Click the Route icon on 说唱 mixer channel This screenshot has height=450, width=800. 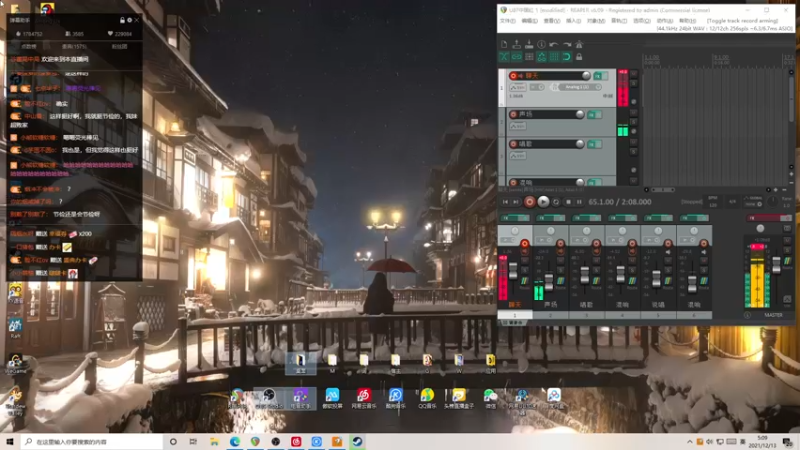pos(668,282)
